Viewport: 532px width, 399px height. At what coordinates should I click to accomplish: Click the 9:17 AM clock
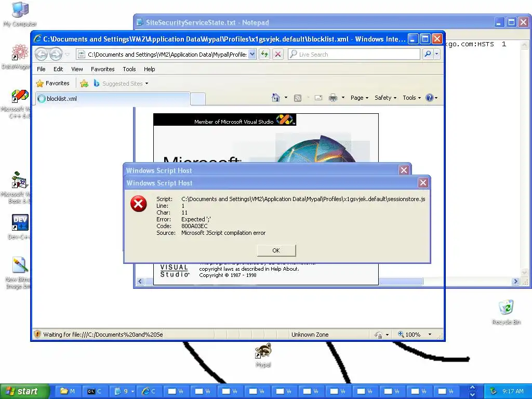513,391
